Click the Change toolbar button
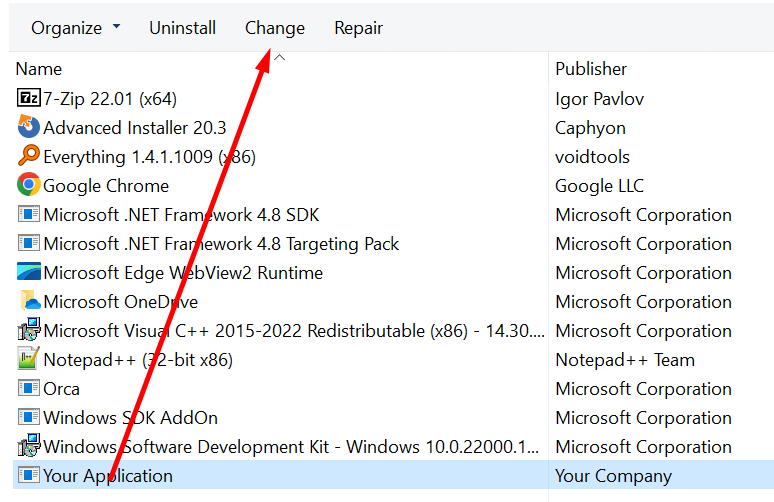The width and height of the screenshot is (774, 502). click(x=275, y=28)
